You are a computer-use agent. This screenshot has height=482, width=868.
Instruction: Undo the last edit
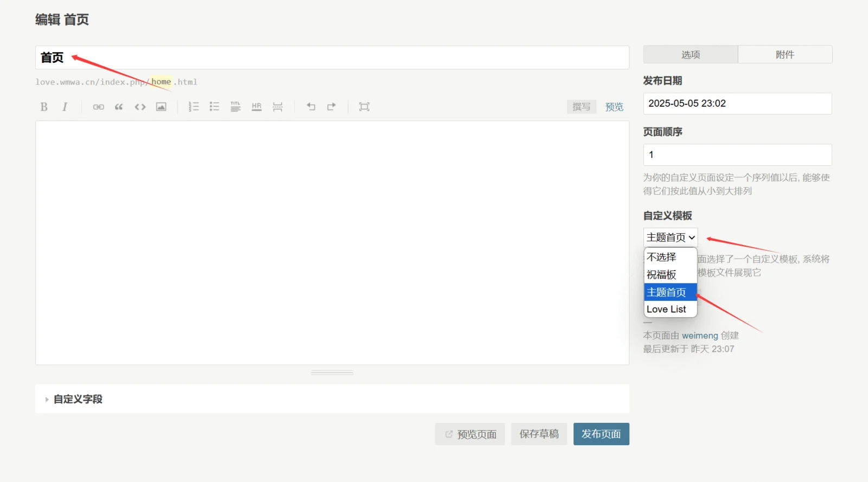tap(311, 107)
